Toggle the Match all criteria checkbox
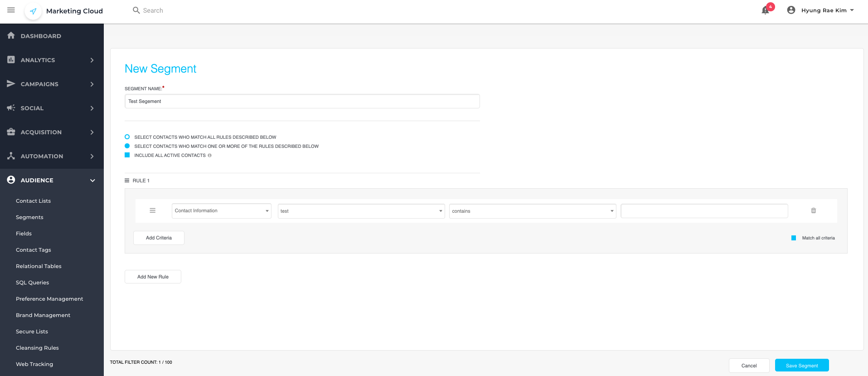This screenshot has height=376, width=868. (x=794, y=238)
